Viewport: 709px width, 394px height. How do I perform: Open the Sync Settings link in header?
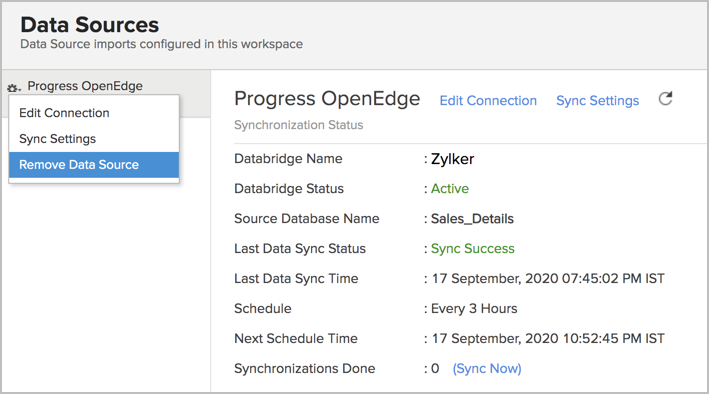[597, 100]
